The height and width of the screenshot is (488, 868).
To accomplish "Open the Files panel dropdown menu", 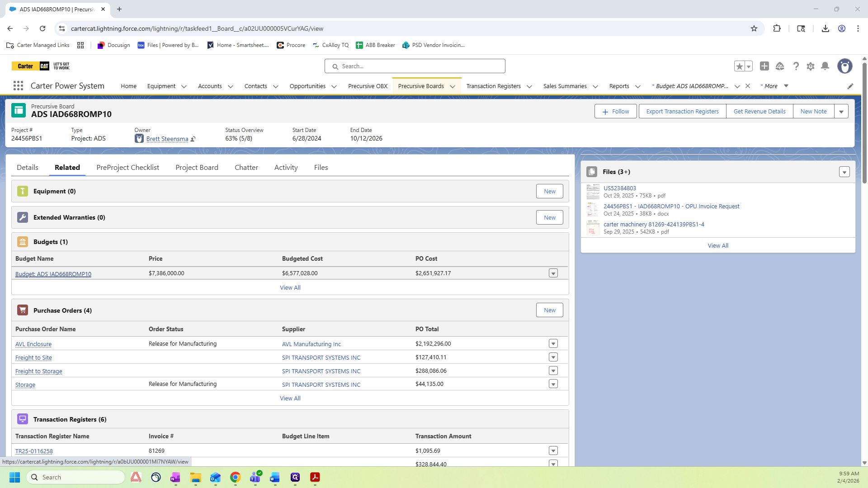I will click(x=844, y=172).
